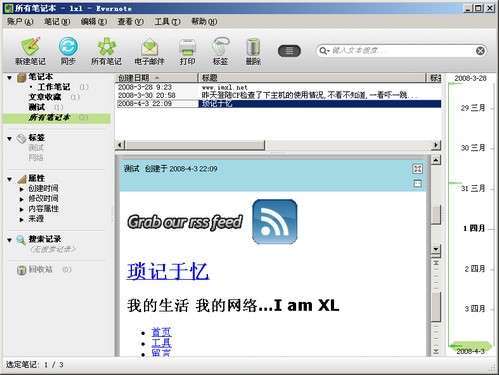Click the second scrollbar thumb beside the timeline
This screenshot has width=499, height=375.
pos(436,307)
